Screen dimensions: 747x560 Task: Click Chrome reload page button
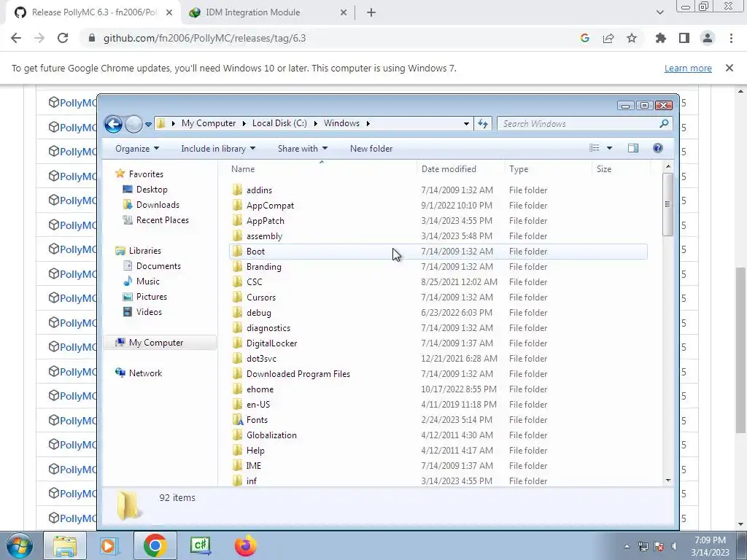point(63,38)
